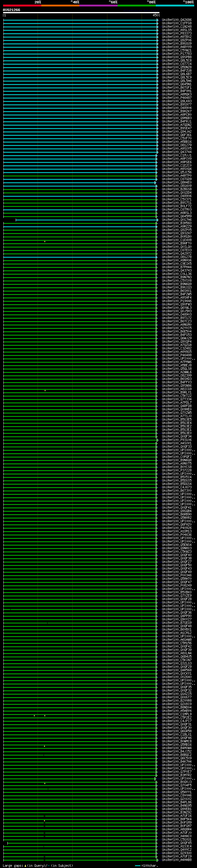Click the UniRef100_B5G3E5 hit name

click(176, 419)
